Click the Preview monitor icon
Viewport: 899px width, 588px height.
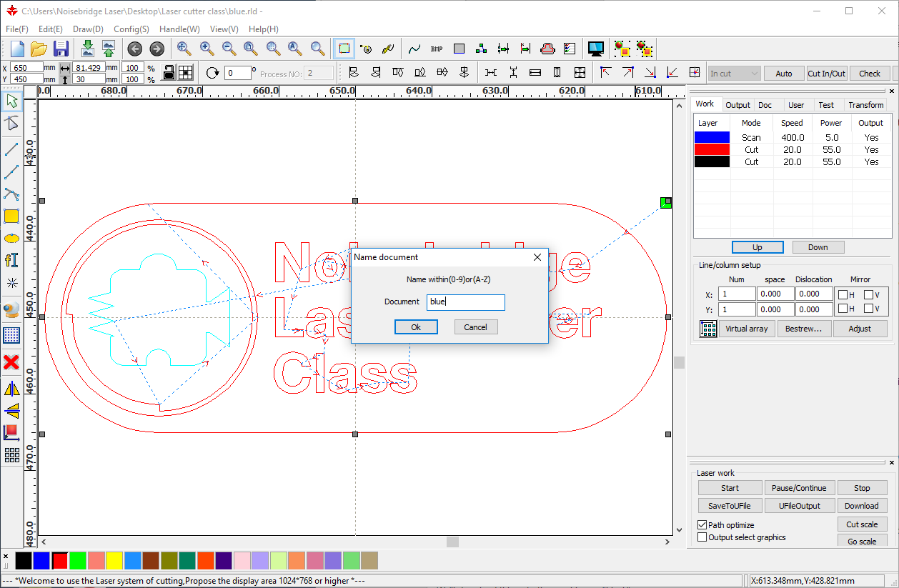coord(595,49)
